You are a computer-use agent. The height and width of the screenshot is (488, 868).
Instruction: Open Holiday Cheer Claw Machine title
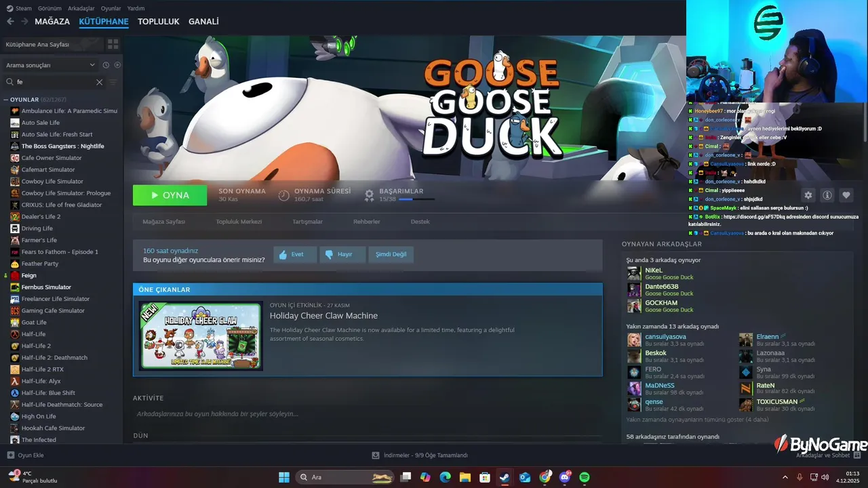(323, 316)
